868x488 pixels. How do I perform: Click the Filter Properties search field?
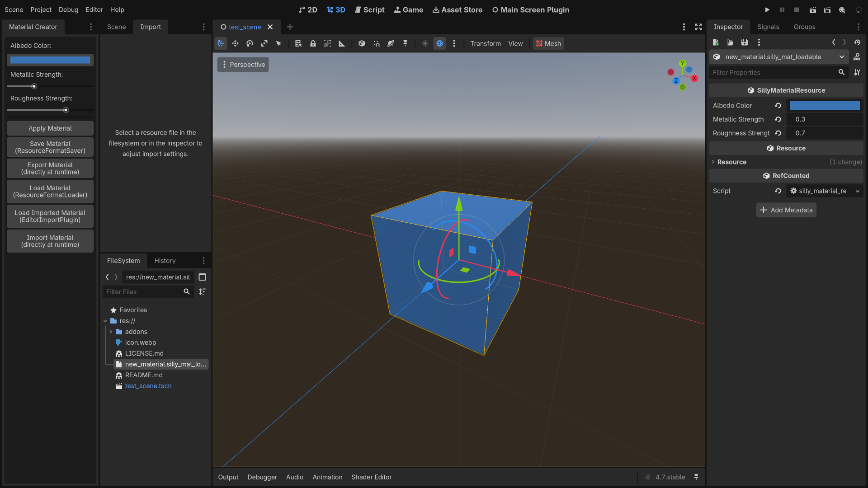pos(779,72)
